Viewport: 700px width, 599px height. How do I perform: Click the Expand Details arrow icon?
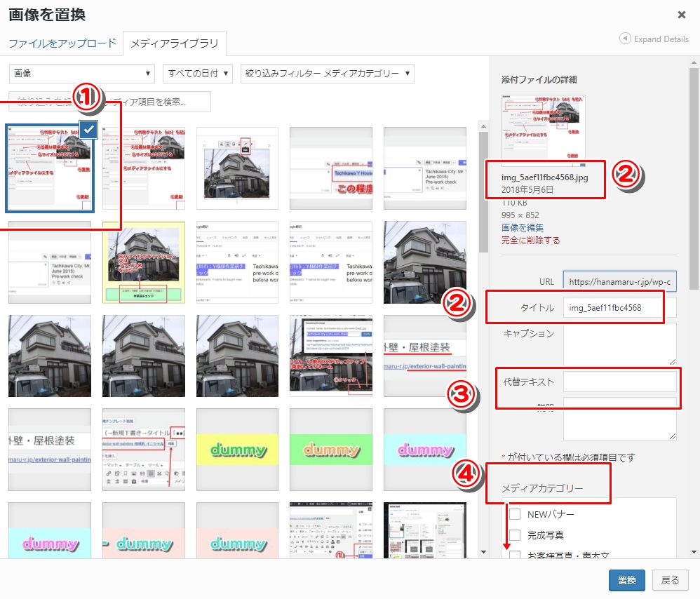pos(625,39)
